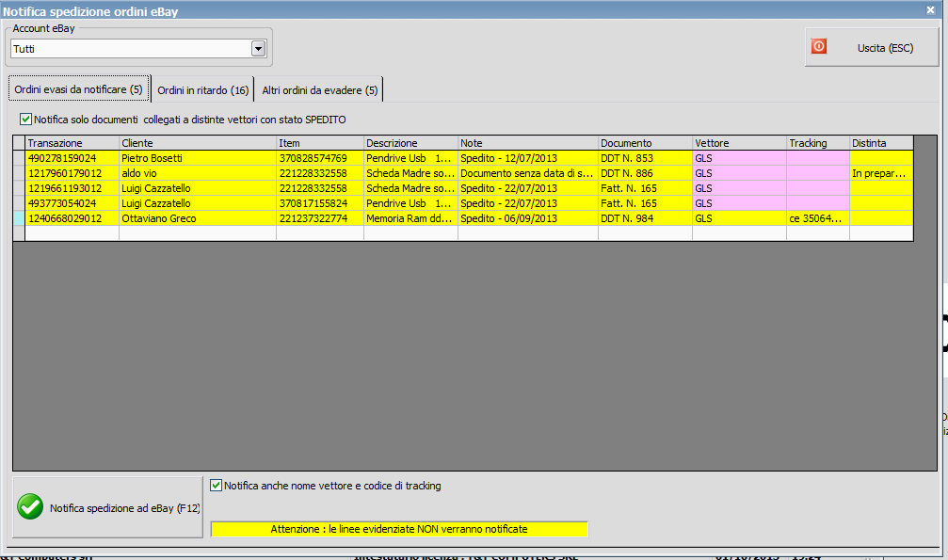Click note Documento senza data di s...

pyautogui.click(x=528, y=173)
